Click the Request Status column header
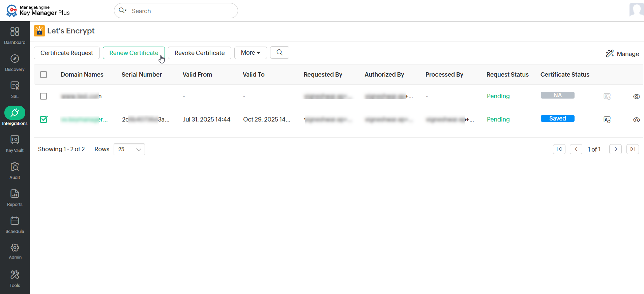Screen dimensions: 644x294 point(507,75)
